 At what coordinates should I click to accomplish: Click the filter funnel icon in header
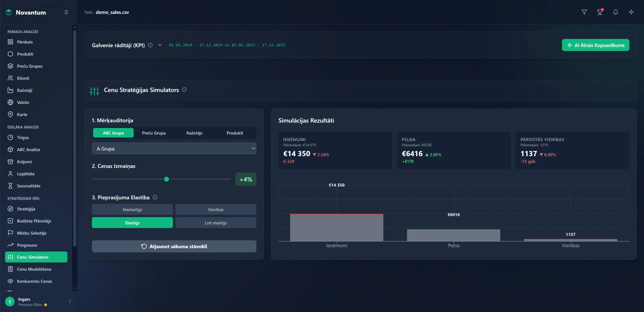[584, 12]
